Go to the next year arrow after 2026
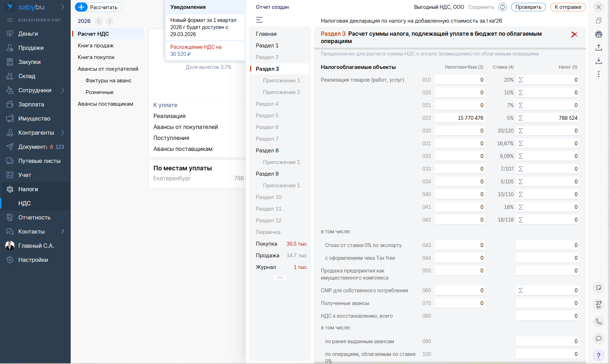The height and width of the screenshot is (364, 610). 110,21
